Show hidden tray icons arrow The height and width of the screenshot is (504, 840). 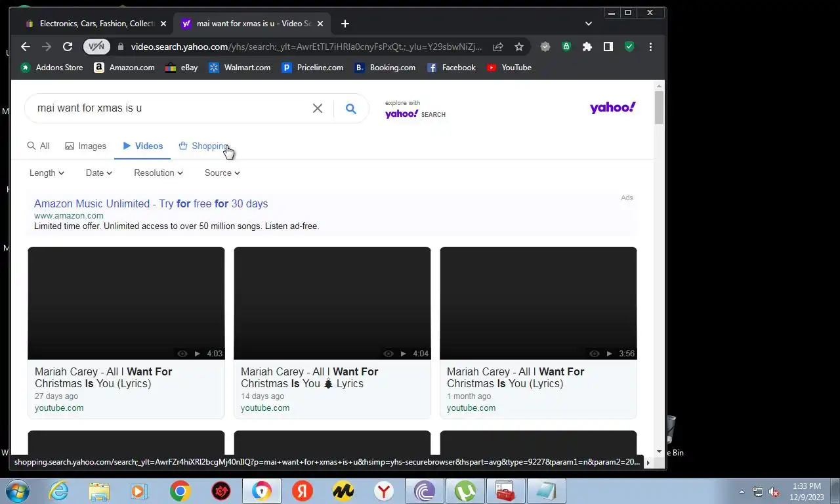click(742, 492)
